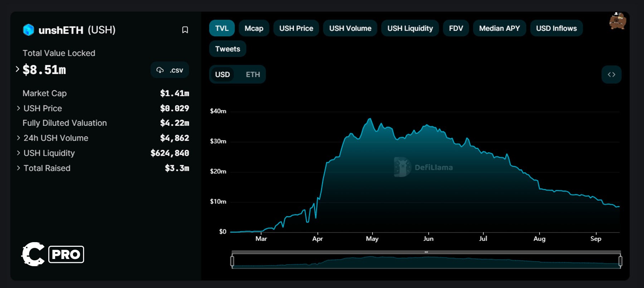Click the Jun label on the chart axis

tap(428, 239)
